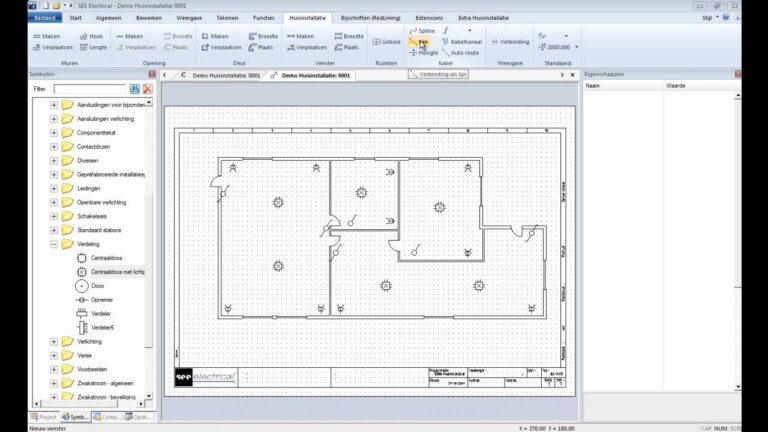
Task: Select Verplaatsen in the Deur group
Action: (221, 48)
